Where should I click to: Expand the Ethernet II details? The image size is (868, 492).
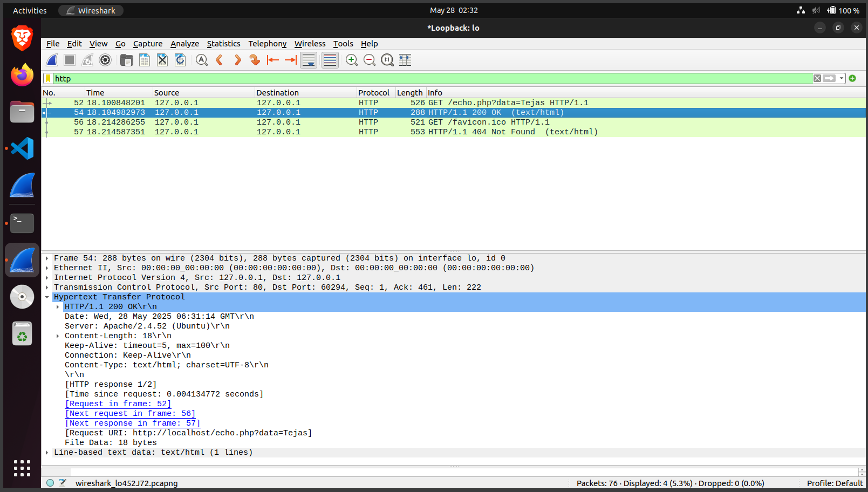point(47,268)
